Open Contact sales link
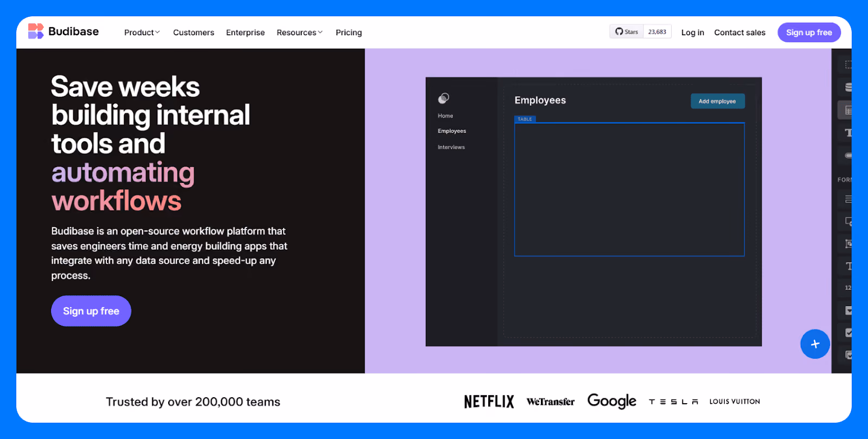The width and height of the screenshot is (868, 439). [739, 33]
